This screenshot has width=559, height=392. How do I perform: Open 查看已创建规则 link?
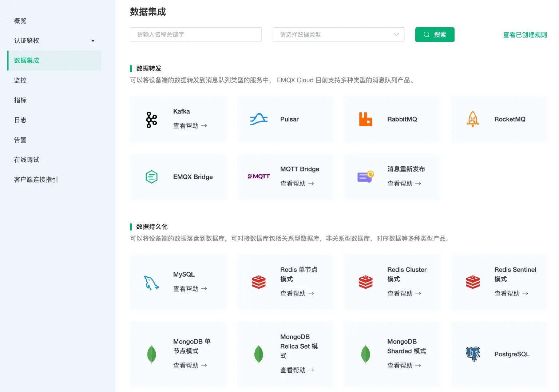coord(524,35)
